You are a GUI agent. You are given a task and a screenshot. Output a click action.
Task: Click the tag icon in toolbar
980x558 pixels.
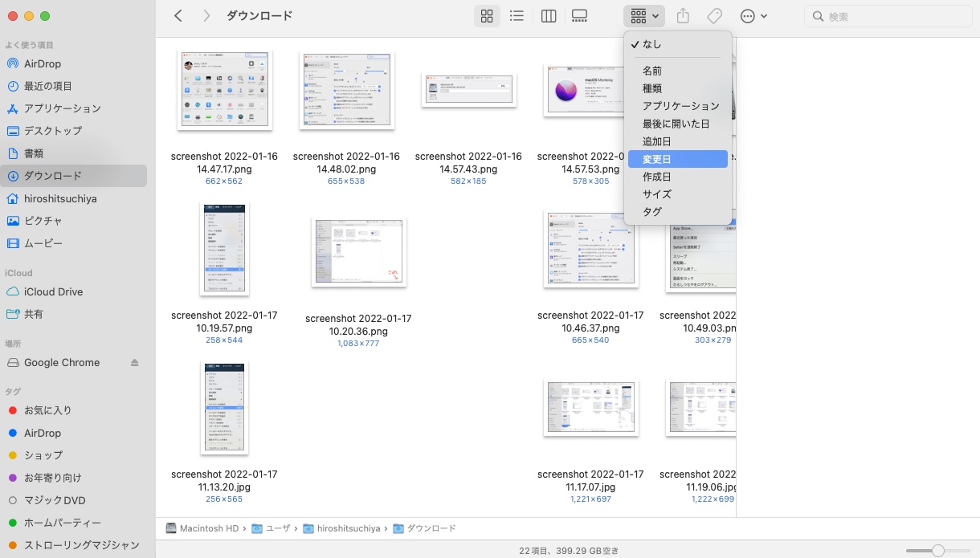713,16
